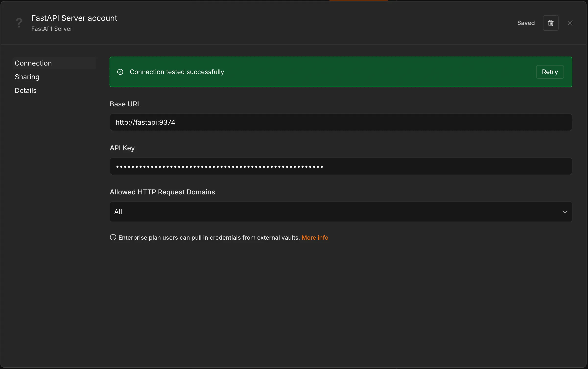Rename the FastAPI Server account title
This screenshot has width=588, height=369.
74,18
